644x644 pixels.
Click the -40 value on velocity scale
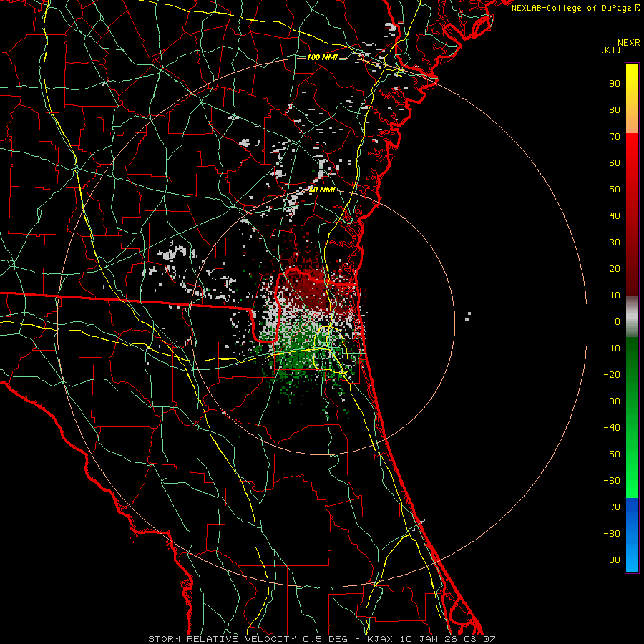612,428
